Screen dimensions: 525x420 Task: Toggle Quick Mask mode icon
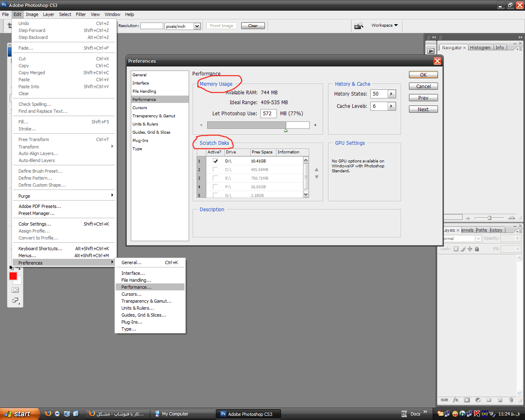15,290
